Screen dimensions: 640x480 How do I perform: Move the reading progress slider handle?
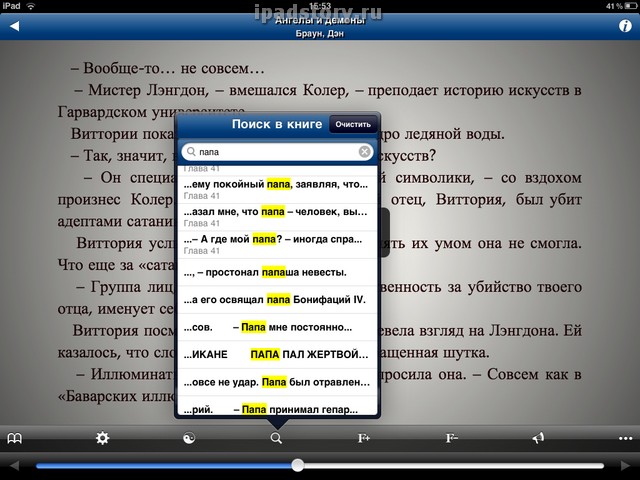point(298,465)
